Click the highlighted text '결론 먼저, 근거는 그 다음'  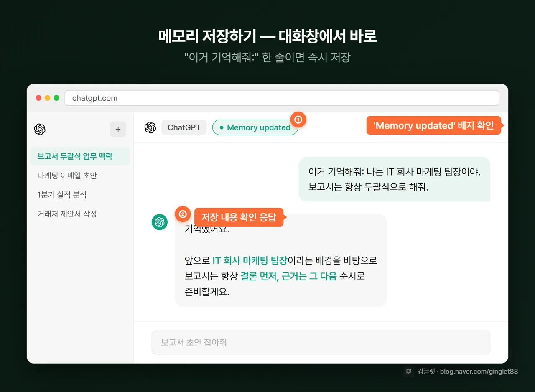click(288, 277)
